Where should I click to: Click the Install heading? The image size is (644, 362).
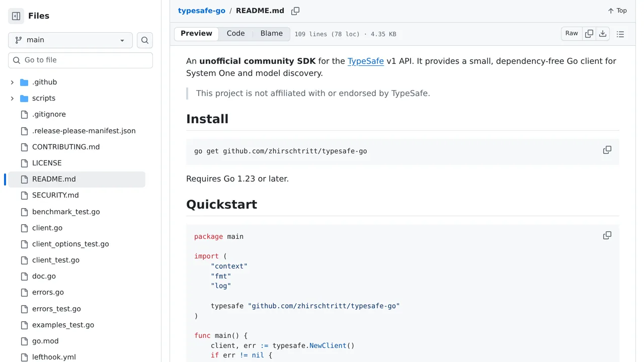(207, 119)
